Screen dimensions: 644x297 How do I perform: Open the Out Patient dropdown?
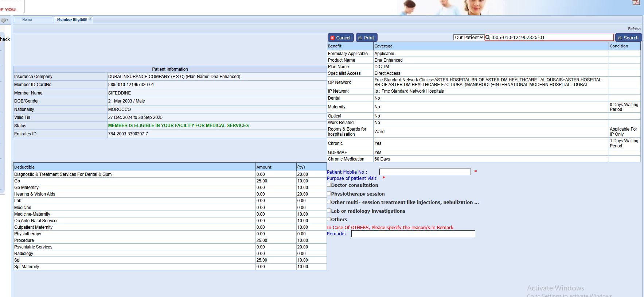tap(469, 37)
